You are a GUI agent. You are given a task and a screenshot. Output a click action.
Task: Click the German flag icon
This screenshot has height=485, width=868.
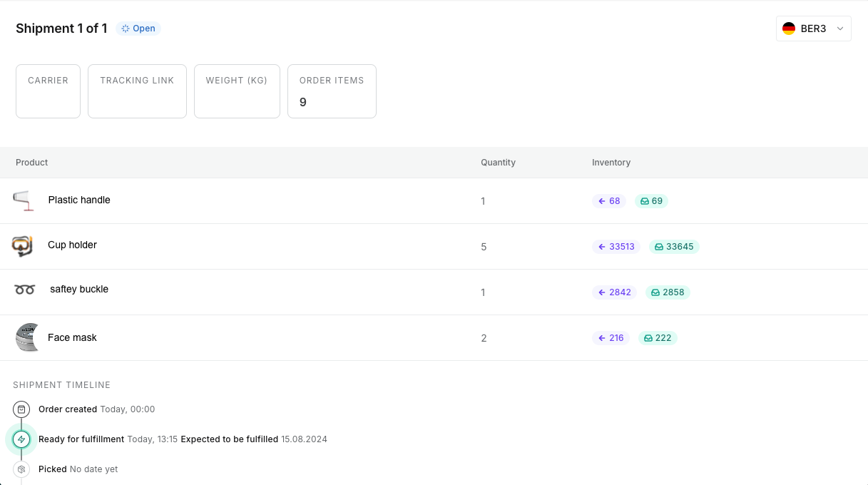click(789, 29)
